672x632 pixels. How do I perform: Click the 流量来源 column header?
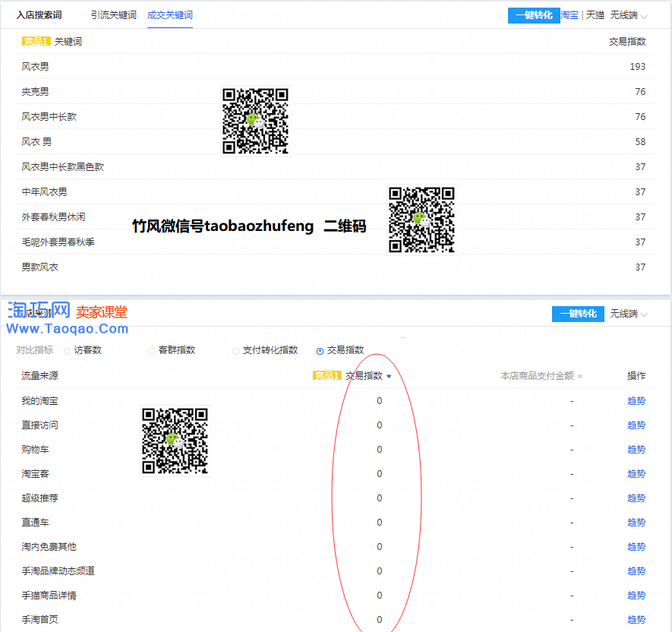point(39,376)
